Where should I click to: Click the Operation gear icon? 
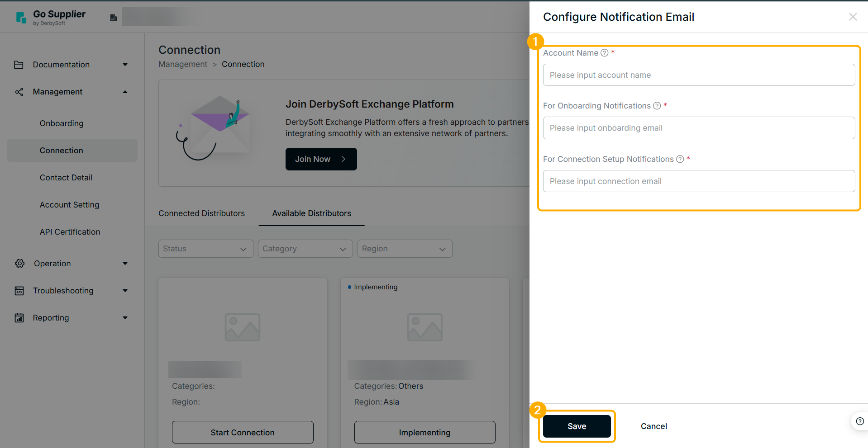click(20, 264)
